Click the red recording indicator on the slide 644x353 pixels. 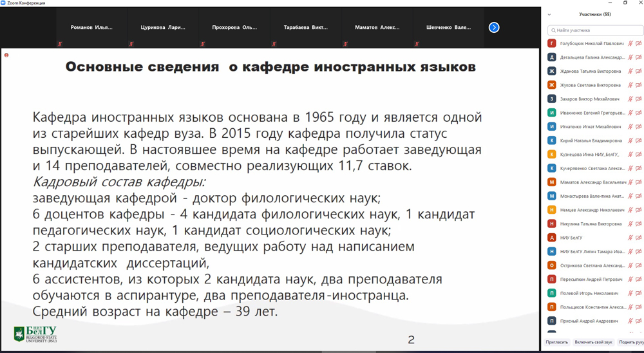click(x=6, y=55)
